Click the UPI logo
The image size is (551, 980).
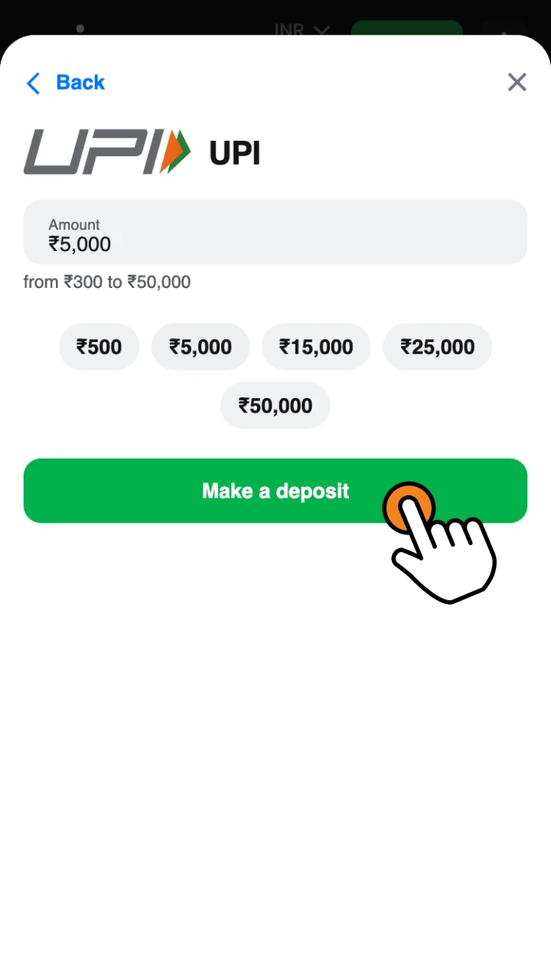point(107,152)
